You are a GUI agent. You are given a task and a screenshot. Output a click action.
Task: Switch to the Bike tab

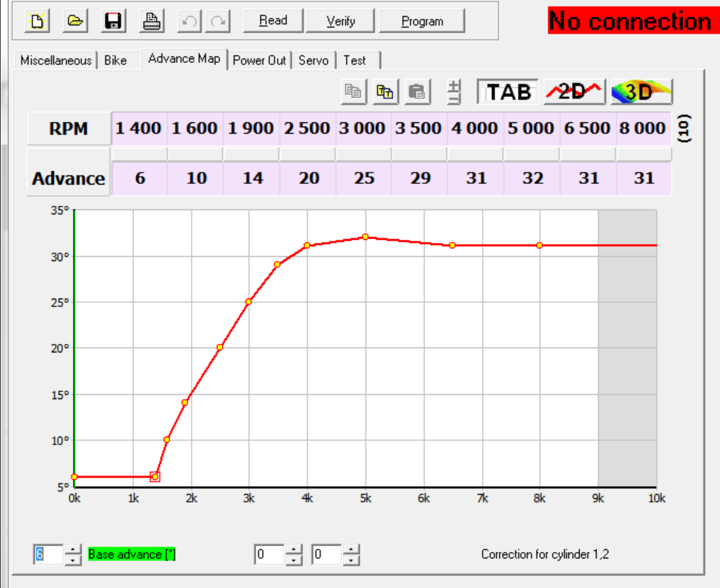[x=115, y=60]
